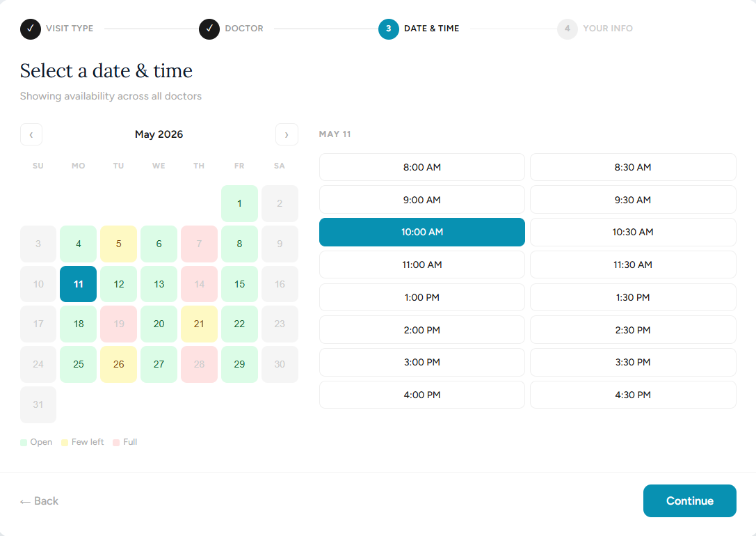Image resolution: width=756 pixels, height=536 pixels.
Task: Select the 2:30 PM time slot
Action: coord(632,330)
